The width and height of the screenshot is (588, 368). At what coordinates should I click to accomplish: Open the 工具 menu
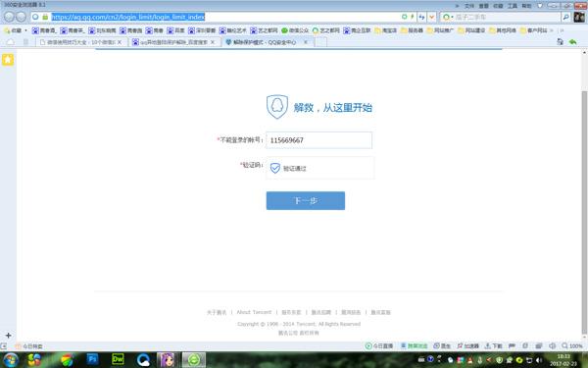(513, 6)
